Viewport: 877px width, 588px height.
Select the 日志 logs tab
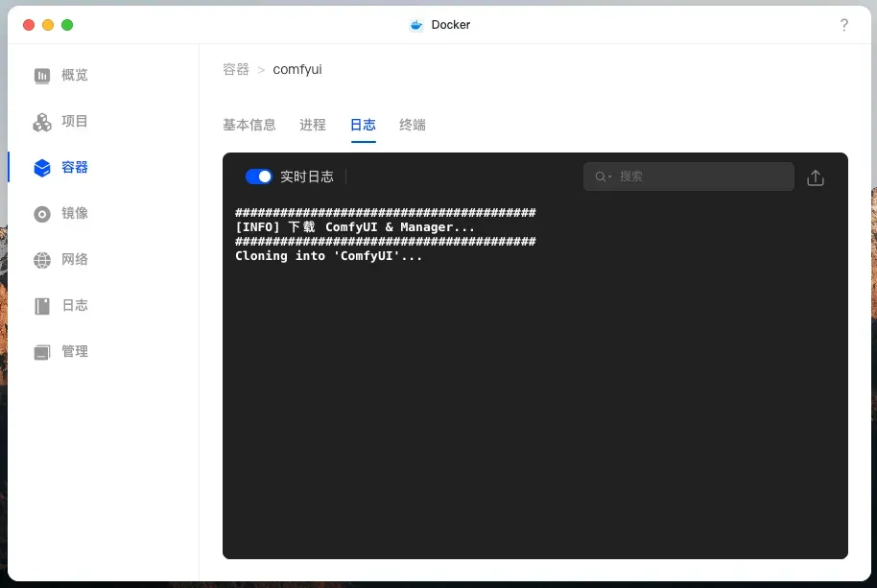(x=363, y=125)
